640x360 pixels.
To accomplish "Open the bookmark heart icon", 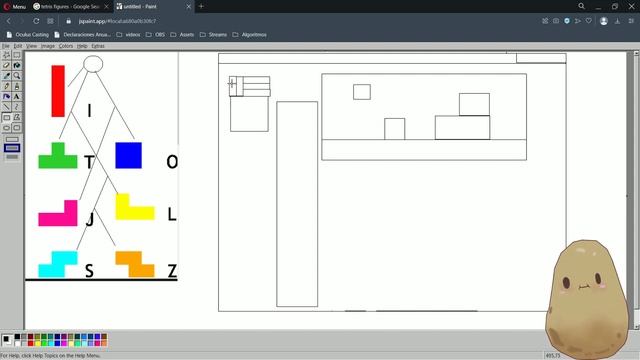I will tap(589, 21).
